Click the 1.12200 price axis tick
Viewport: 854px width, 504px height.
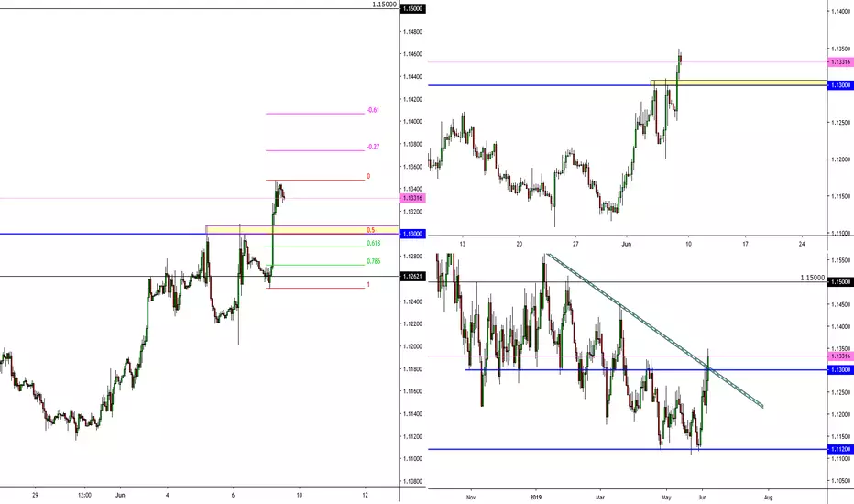pos(413,324)
